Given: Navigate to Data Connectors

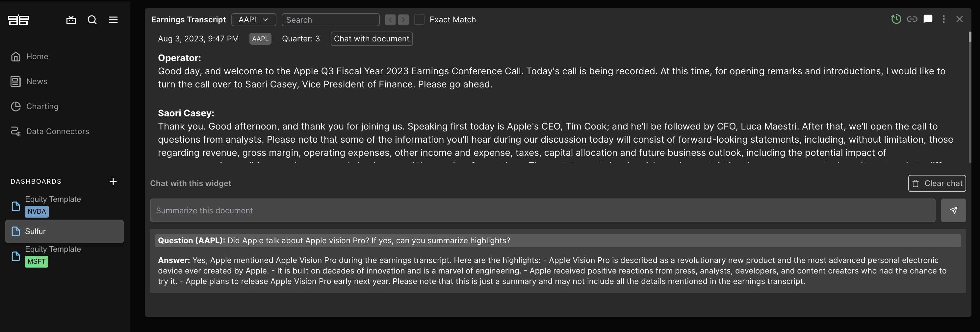Looking at the screenshot, I should 58,131.
